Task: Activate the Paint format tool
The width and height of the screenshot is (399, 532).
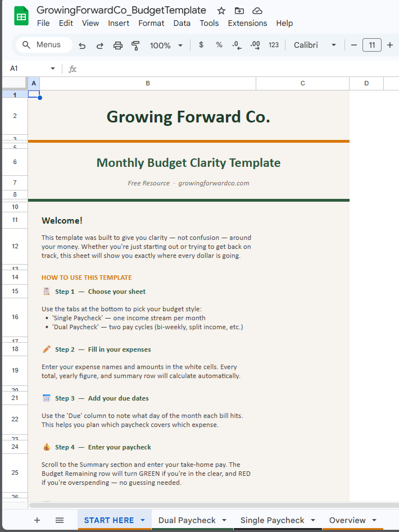Action: pos(135,45)
